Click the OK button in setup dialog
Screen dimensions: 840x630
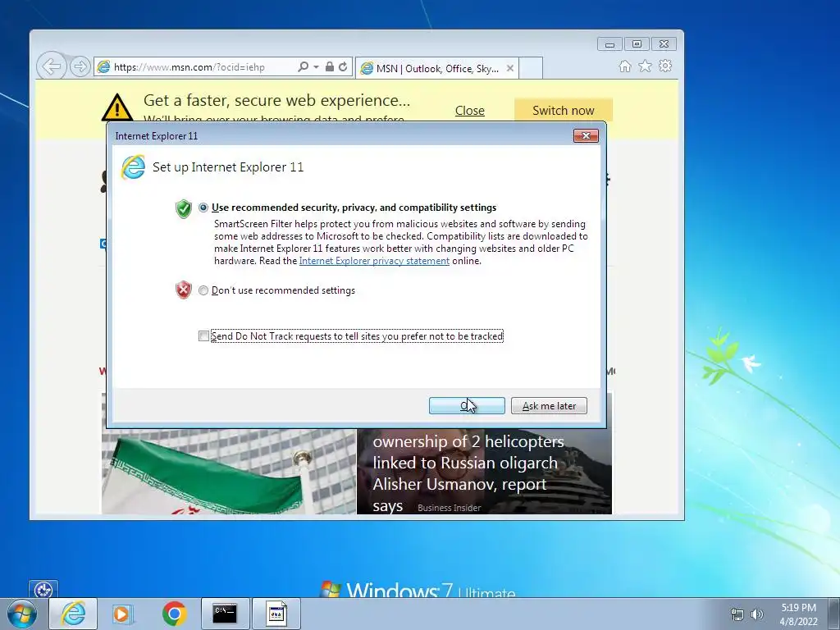point(467,406)
